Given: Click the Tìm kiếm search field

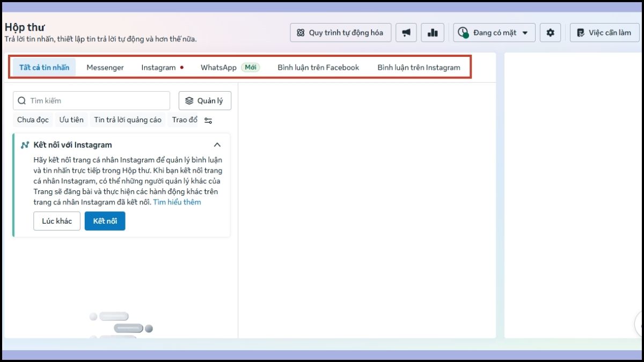Looking at the screenshot, I should [x=91, y=101].
